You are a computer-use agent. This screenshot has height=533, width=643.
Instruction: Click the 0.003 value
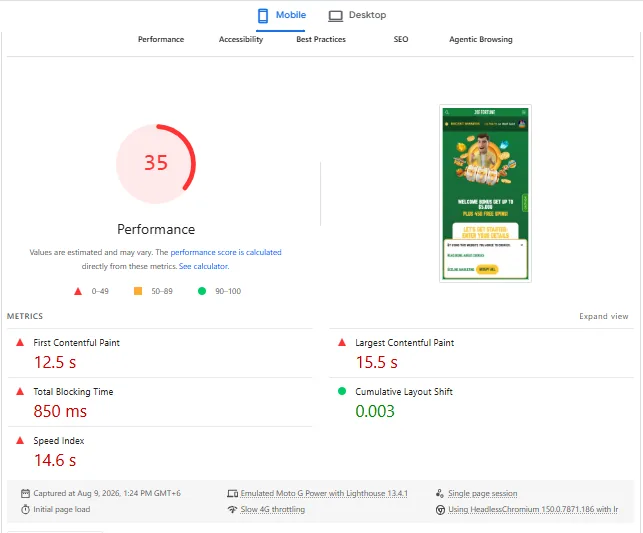375,411
